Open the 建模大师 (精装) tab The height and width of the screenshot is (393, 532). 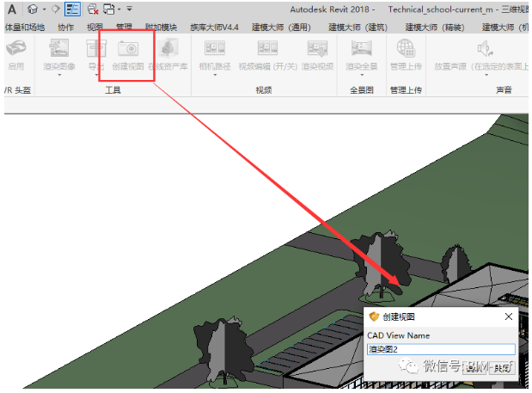[435, 28]
